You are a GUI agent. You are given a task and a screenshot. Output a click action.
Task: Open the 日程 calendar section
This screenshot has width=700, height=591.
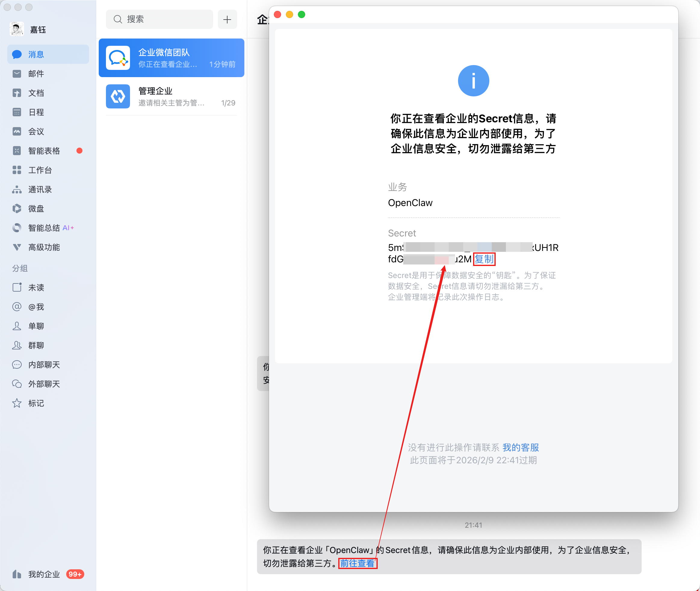click(36, 112)
